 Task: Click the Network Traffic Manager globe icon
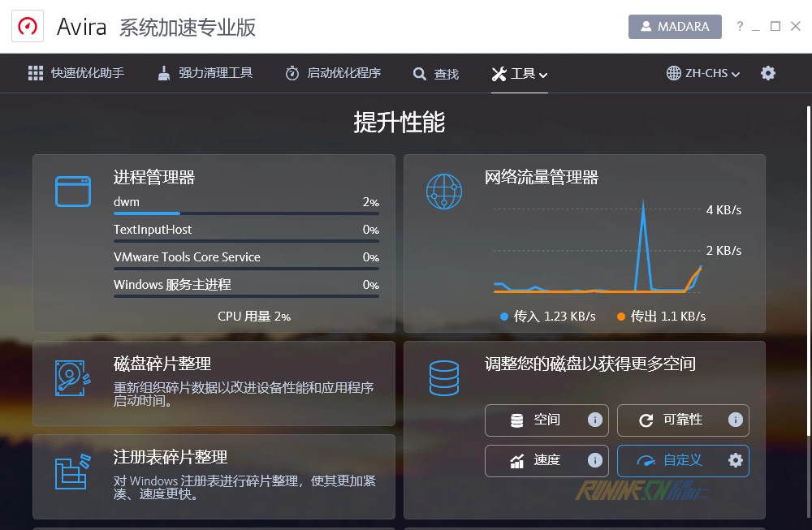tap(443, 192)
